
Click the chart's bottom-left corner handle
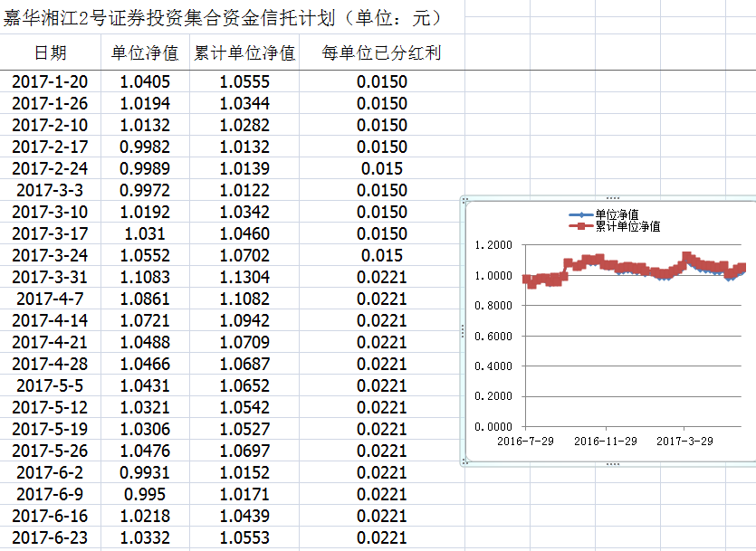point(464,462)
